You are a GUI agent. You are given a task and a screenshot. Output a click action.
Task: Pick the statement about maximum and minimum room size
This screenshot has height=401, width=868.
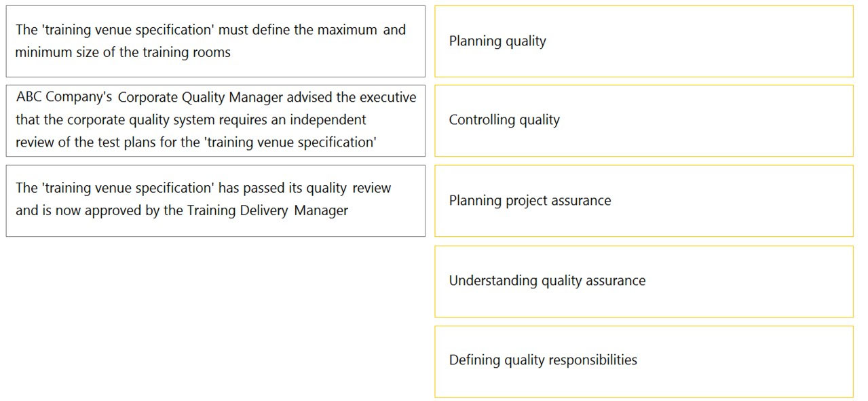pyautogui.click(x=216, y=41)
